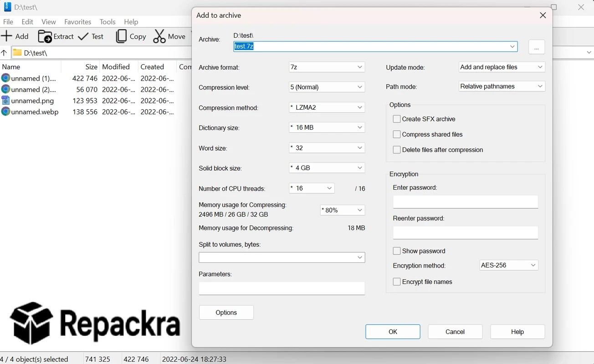The width and height of the screenshot is (594, 364).
Task: Open the Edit menu
Action: 27,22
